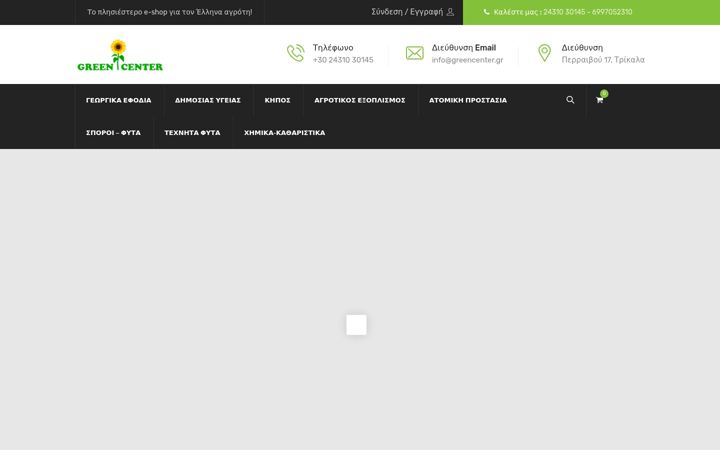Click the green phone handset icon
The height and width of the screenshot is (450, 720).
tap(295, 53)
